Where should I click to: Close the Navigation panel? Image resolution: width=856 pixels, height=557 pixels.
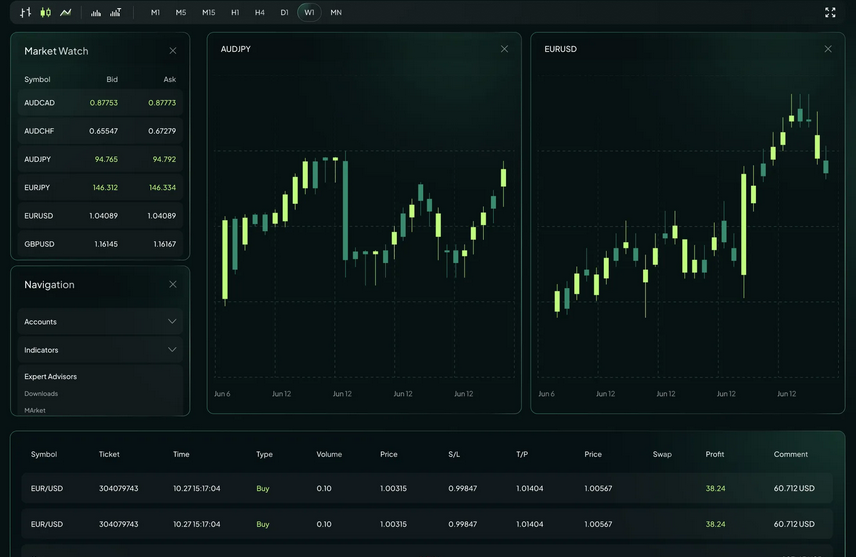173,285
